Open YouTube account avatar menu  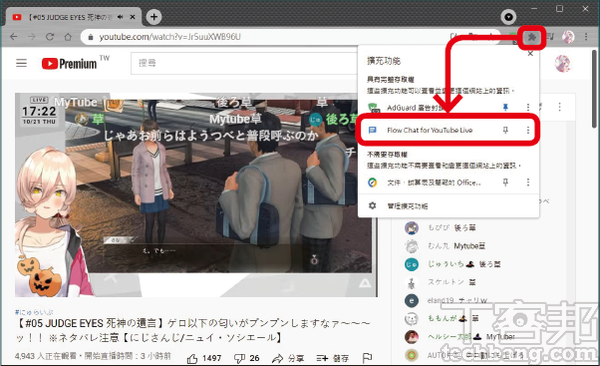pyautogui.click(x=562, y=64)
